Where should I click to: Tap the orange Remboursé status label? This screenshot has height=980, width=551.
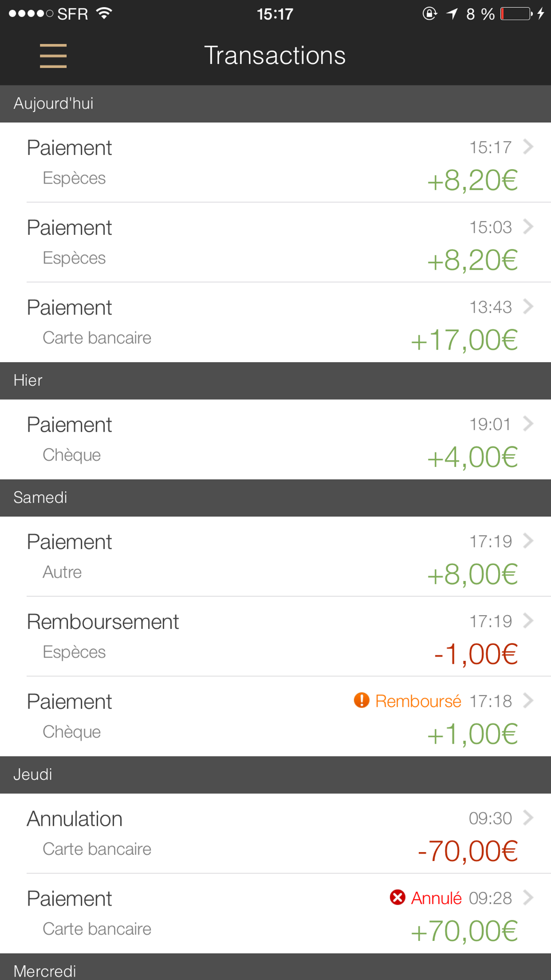(418, 701)
